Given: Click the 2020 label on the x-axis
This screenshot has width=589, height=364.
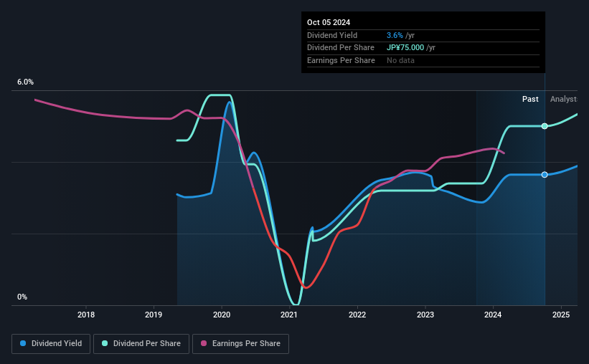Looking at the screenshot, I should (222, 315).
